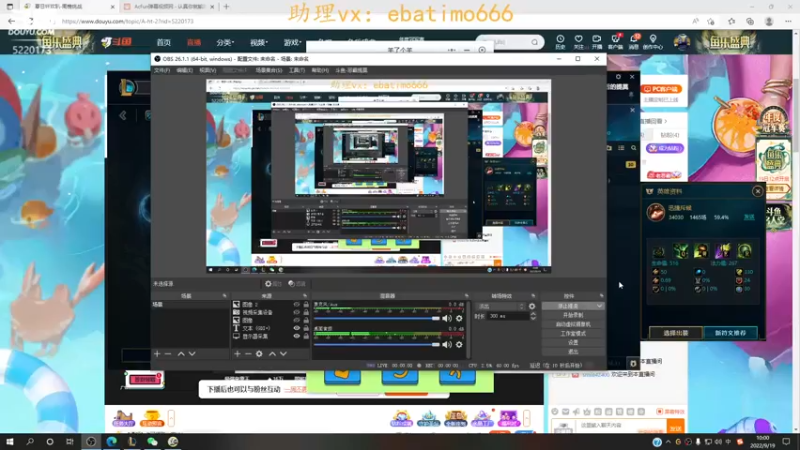Click exit in OBS controls panel

(x=573, y=352)
